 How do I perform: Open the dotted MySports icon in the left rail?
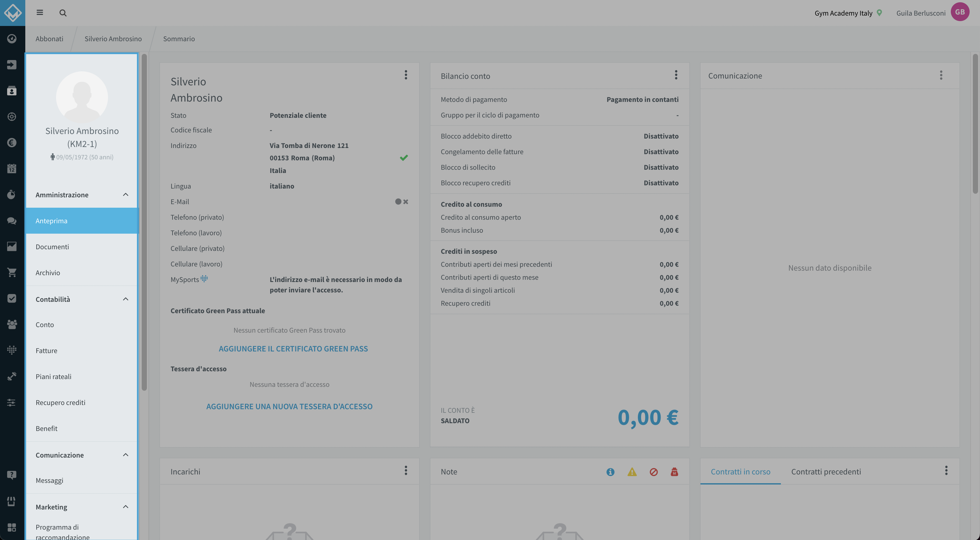coord(12,350)
